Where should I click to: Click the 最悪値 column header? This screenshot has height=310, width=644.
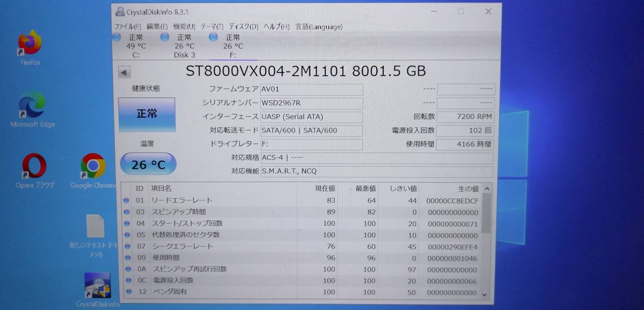point(365,189)
